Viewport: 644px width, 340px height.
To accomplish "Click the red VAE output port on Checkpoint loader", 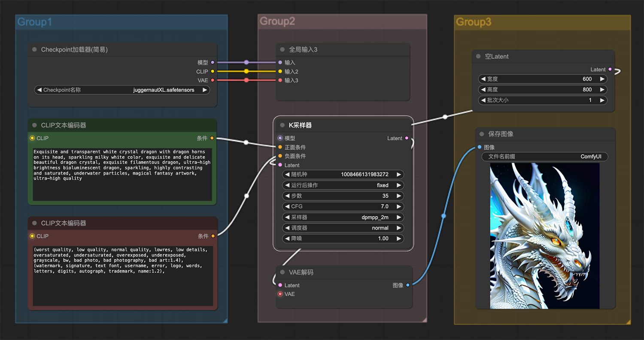I will (213, 80).
